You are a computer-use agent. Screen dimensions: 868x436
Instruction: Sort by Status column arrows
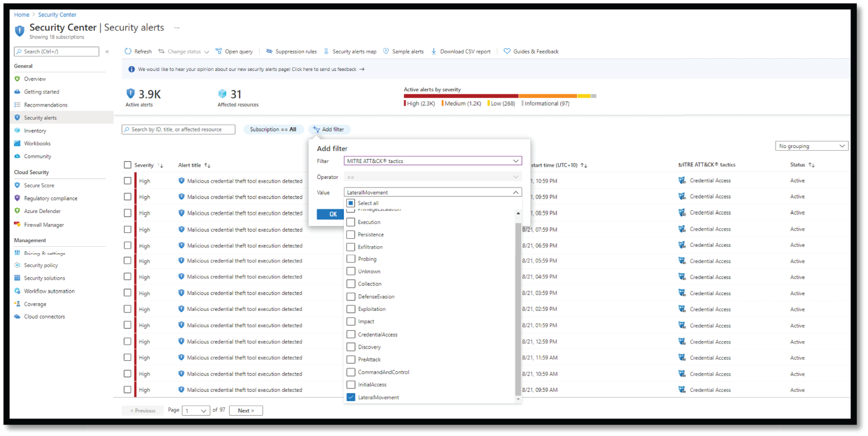click(812, 165)
